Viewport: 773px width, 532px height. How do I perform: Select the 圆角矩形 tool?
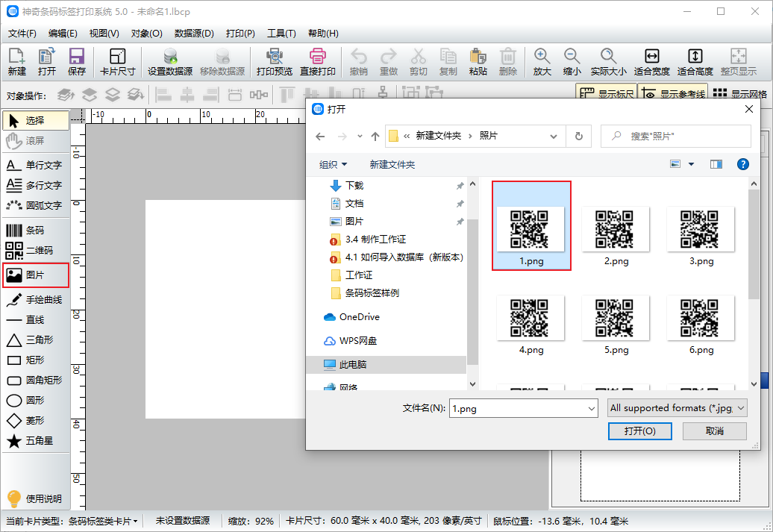pos(36,380)
